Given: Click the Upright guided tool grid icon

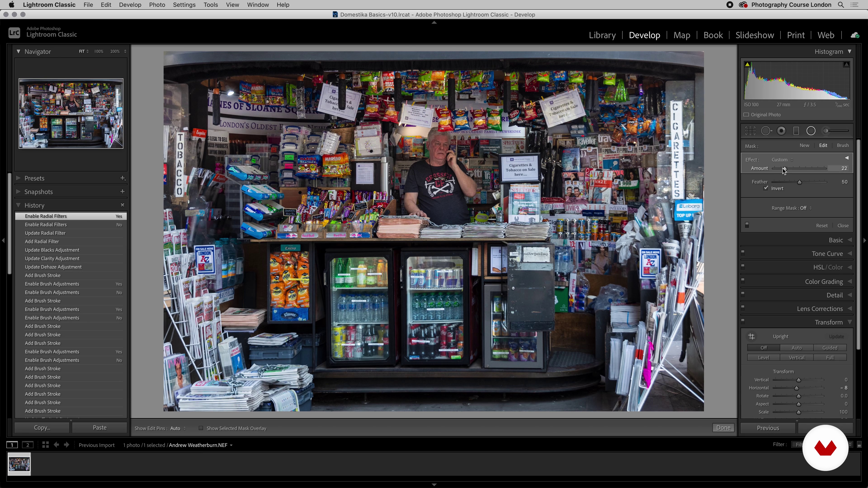Looking at the screenshot, I should pyautogui.click(x=752, y=336).
